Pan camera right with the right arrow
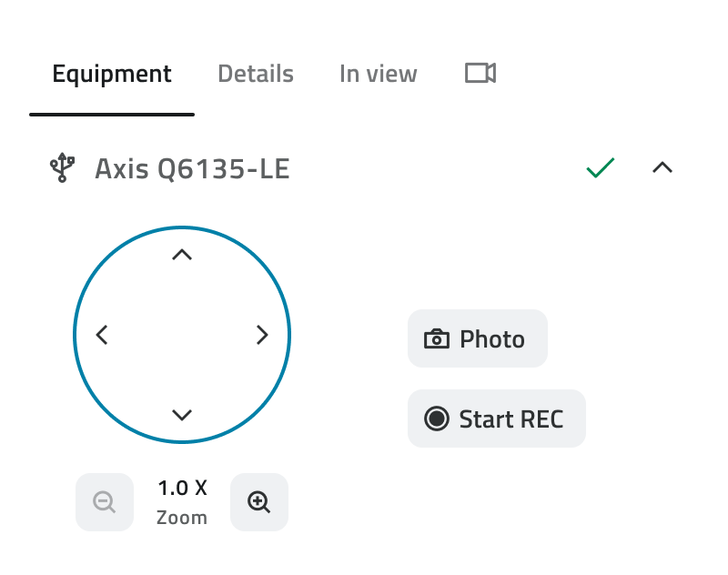Image resolution: width=728 pixels, height=575 pixels. (262, 335)
